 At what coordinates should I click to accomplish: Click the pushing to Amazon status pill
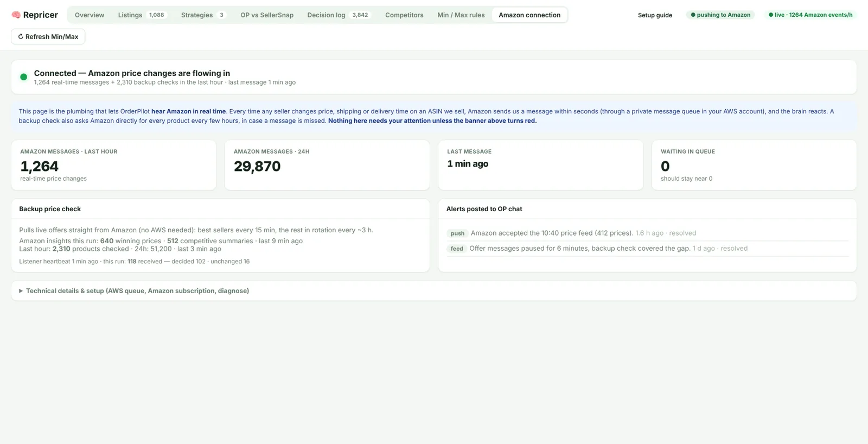[x=720, y=15]
